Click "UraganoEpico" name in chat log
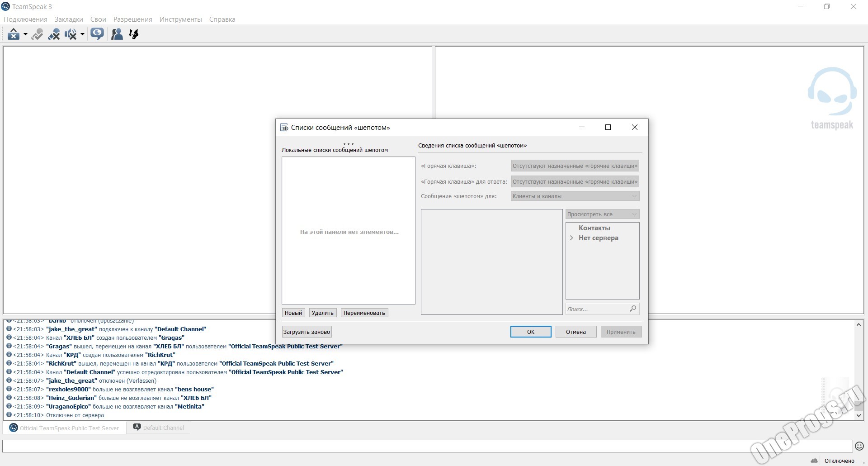This screenshot has height=466, width=868. point(68,407)
